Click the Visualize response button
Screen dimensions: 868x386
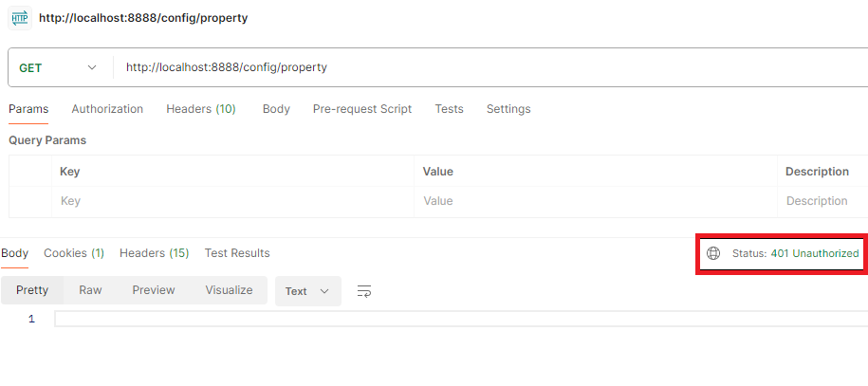[229, 290]
